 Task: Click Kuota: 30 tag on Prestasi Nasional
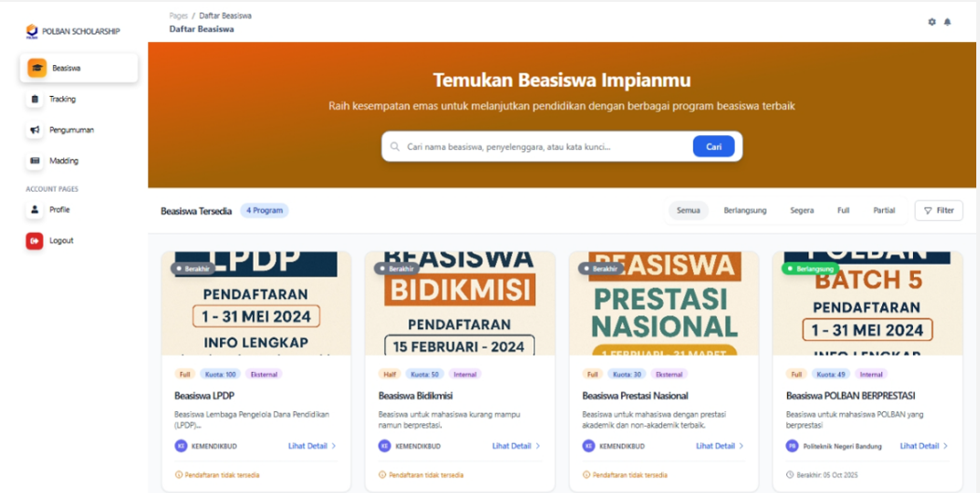[628, 375]
